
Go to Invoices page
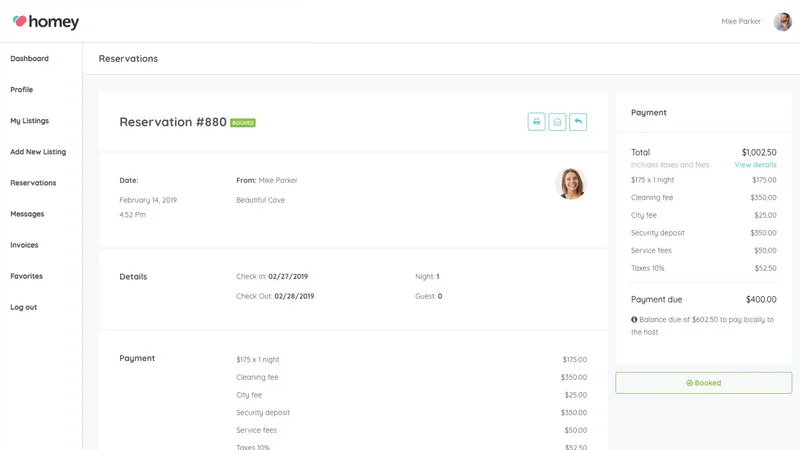(x=24, y=245)
